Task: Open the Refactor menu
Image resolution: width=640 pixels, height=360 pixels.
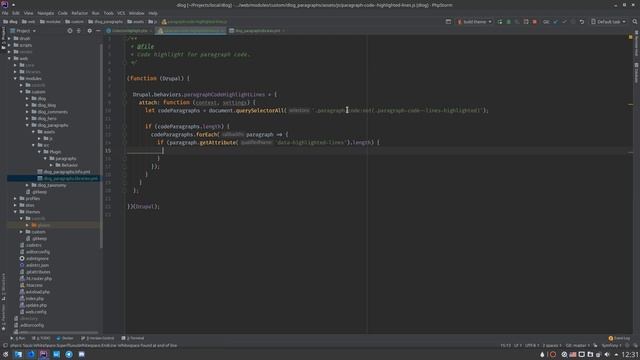Action: coord(80,13)
